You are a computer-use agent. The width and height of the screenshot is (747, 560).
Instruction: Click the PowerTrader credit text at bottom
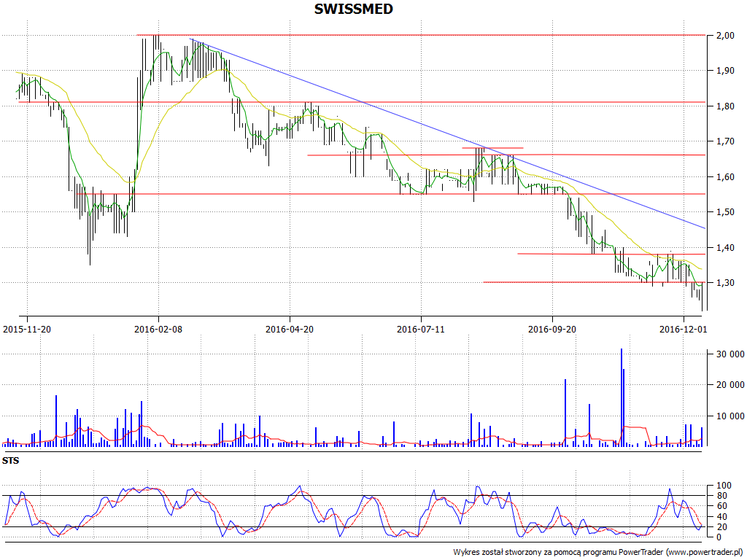598,552
